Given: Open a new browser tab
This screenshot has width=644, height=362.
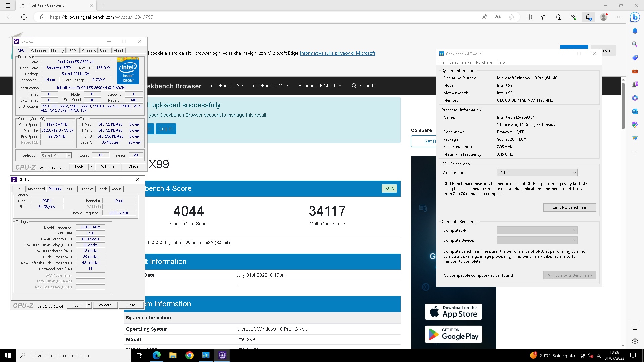Looking at the screenshot, I should (x=102, y=5).
